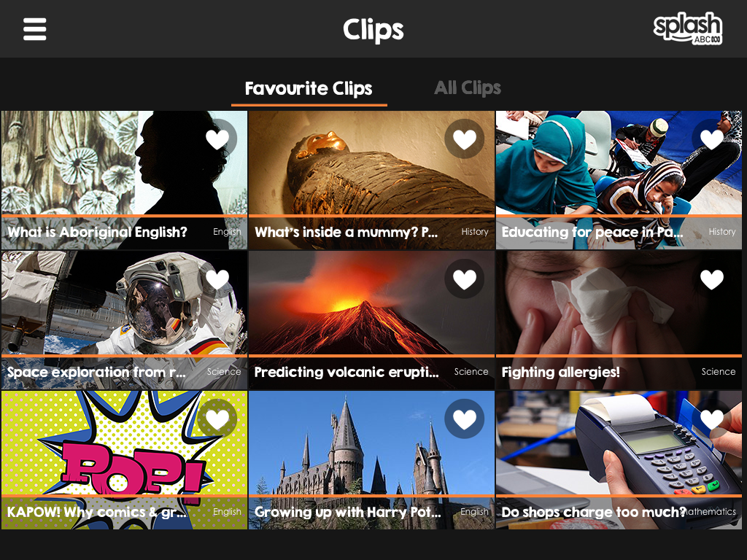Open the POP! comics thumbnail

[124, 443]
